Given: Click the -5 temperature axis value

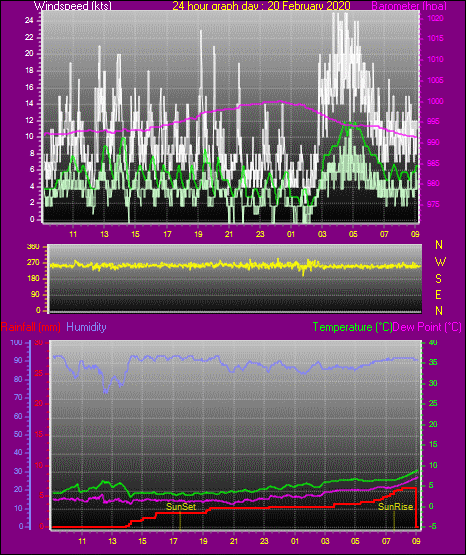Looking at the screenshot, I should pos(431,526).
